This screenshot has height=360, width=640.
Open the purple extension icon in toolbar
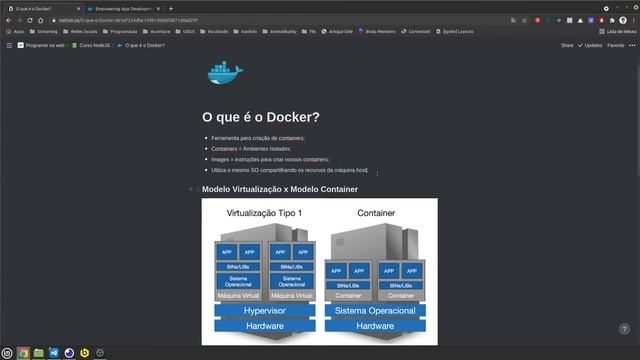[591, 20]
